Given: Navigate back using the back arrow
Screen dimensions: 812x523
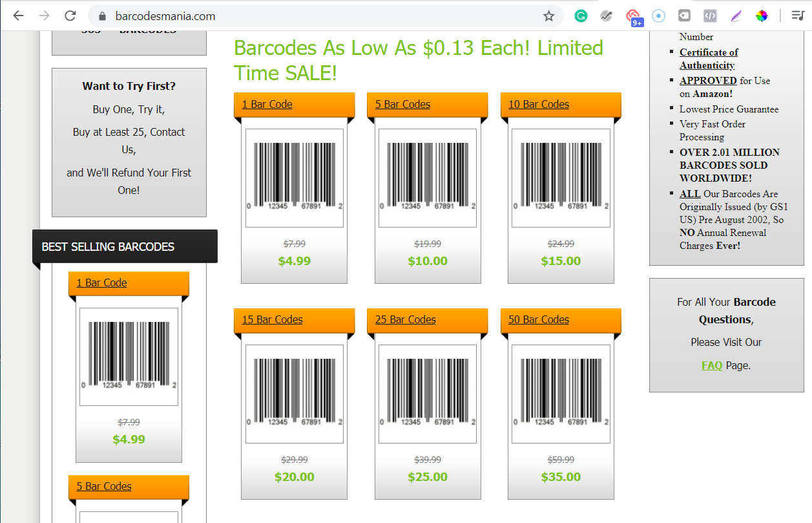Looking at the screenshot, I should point(18,15).
